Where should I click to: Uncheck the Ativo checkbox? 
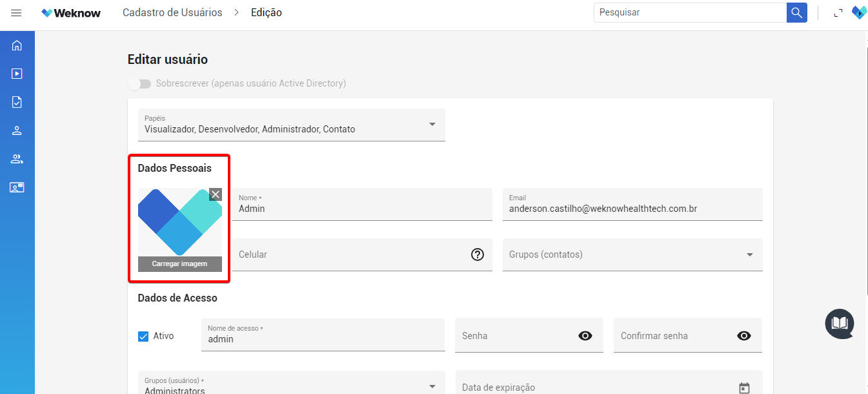pos(143,336)
